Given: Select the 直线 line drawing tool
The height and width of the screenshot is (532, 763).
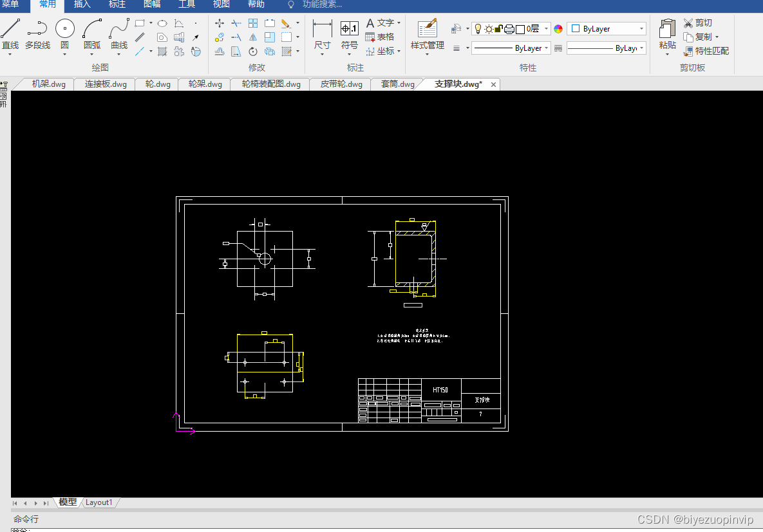Looking at the screenshot, I should pyautogui.click(x=10, y=33).
